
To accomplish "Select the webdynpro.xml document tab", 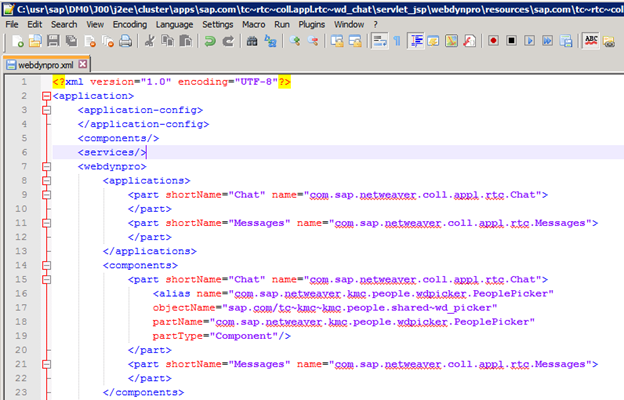I will click(x=46, y=64).
